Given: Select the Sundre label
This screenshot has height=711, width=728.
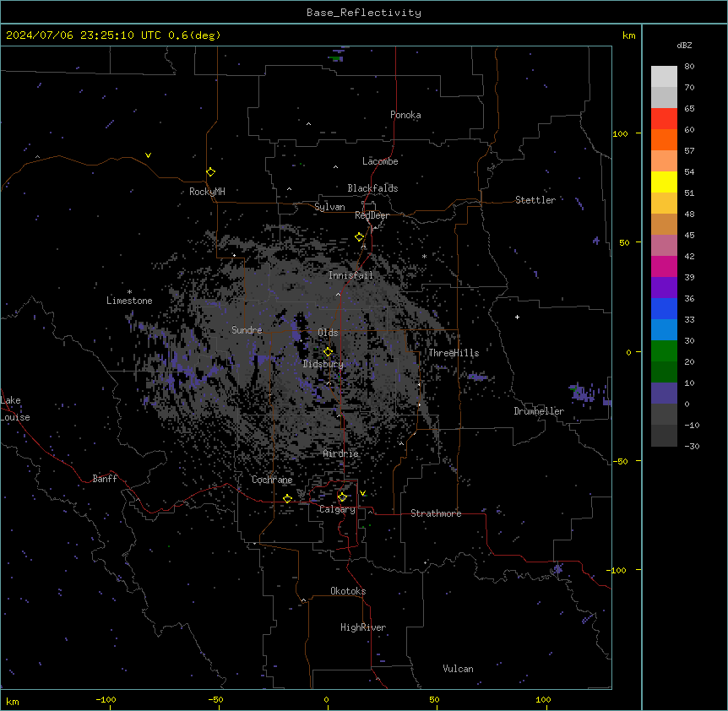Looking at the screenshot, I should pos(247,330).
